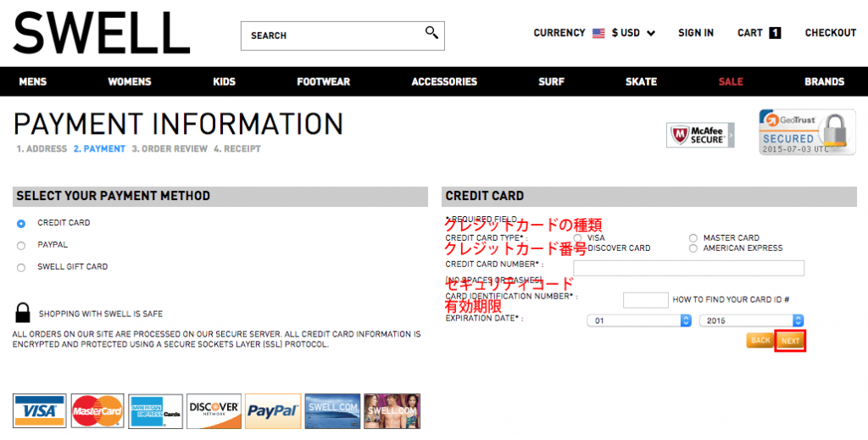Choose Master Card as card type
Screen dimensions: 868x440
coord(693,238)
